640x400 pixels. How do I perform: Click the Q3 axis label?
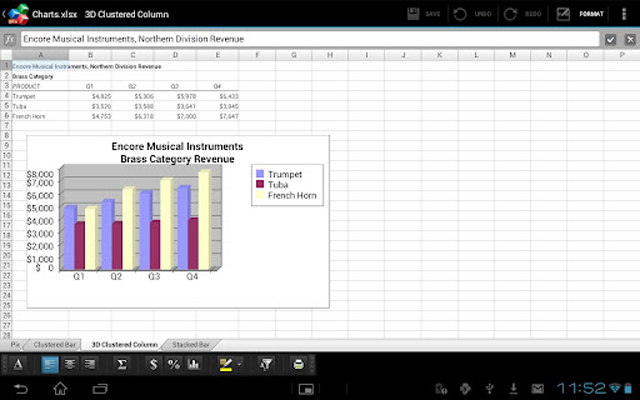(154, 277)
